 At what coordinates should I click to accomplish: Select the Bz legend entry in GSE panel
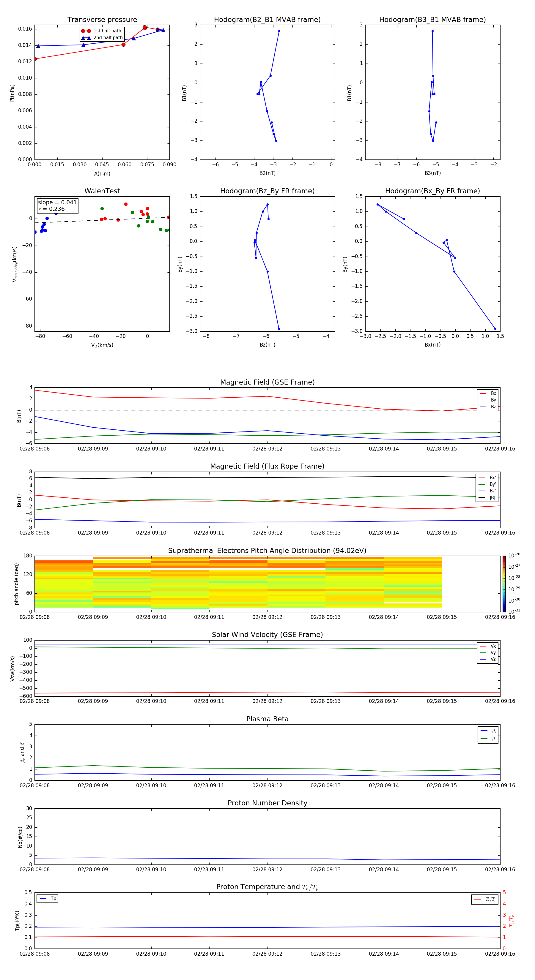click(488, 407)
